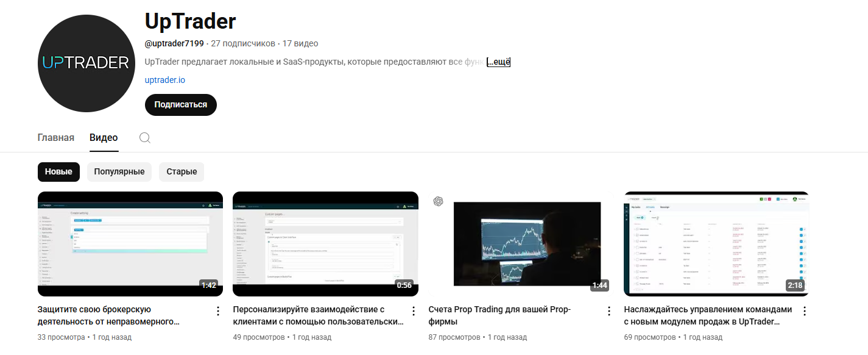
Task: Open video "Наслаждайтесь управлением командами"
Action: pos(708,315)
